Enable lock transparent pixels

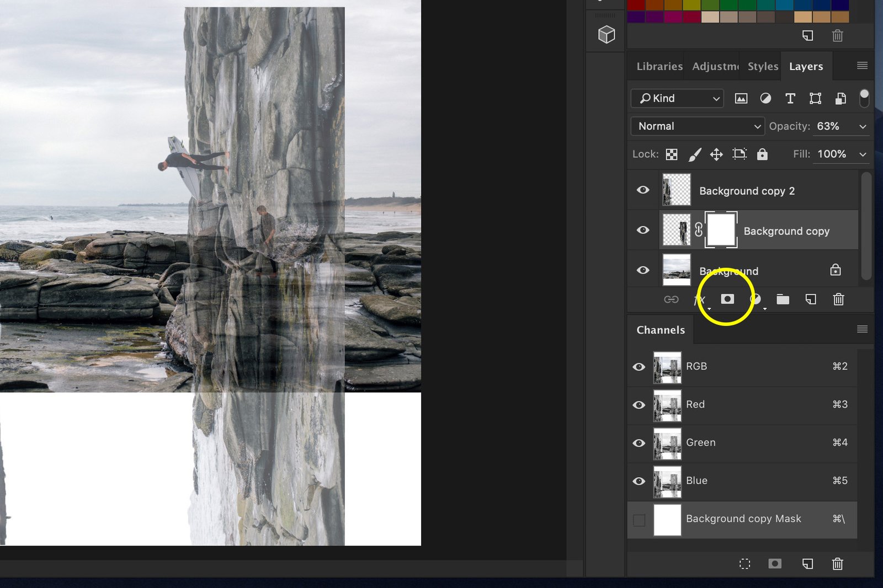[672, 154]
